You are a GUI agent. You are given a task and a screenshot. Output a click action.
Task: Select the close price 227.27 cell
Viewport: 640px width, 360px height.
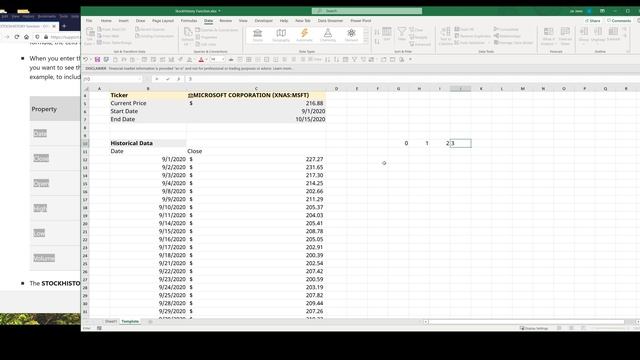[x=256, y=159]
